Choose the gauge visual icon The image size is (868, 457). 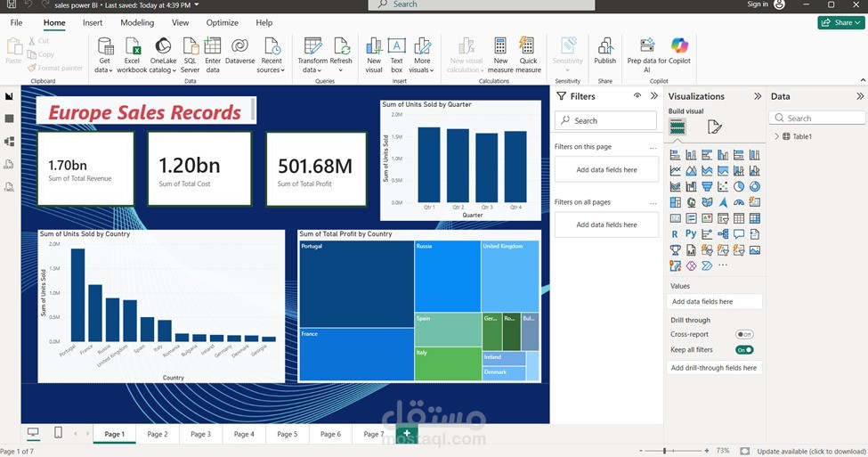[739, 202]
